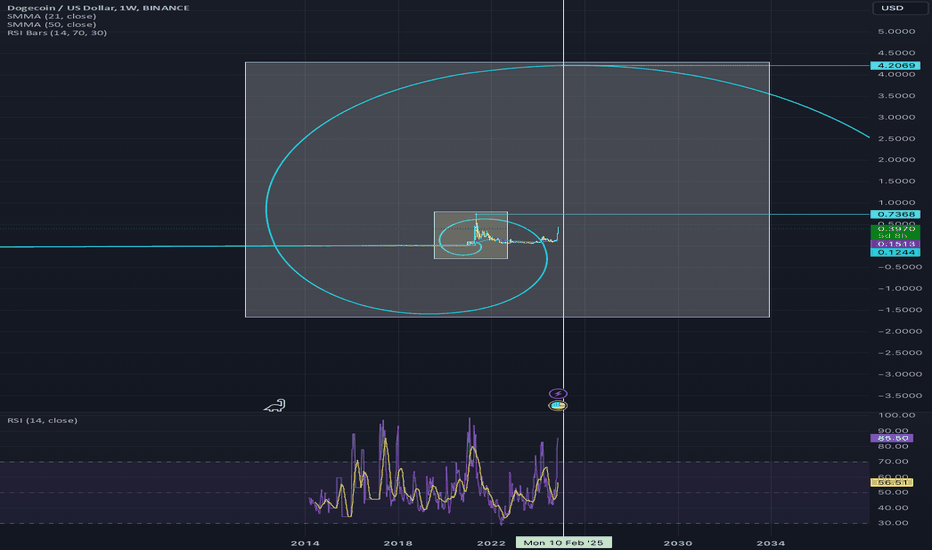Click the purple lightning event icon

558,394
